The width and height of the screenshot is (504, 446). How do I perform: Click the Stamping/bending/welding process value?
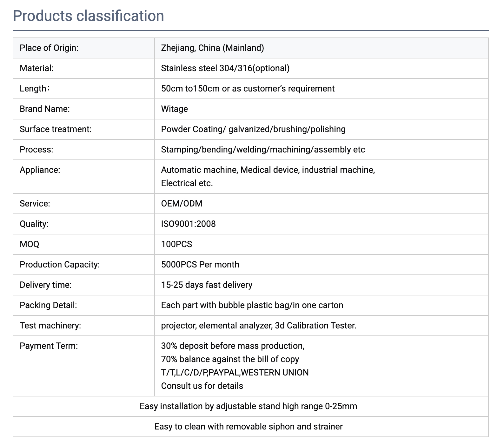tap(263, 150)
